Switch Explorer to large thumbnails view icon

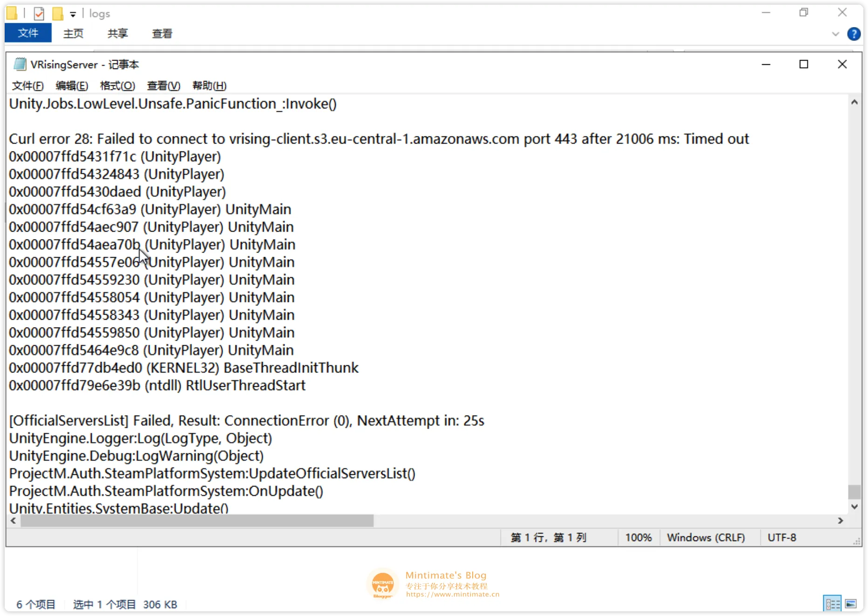pyautogui.click(x=851, y=604)
